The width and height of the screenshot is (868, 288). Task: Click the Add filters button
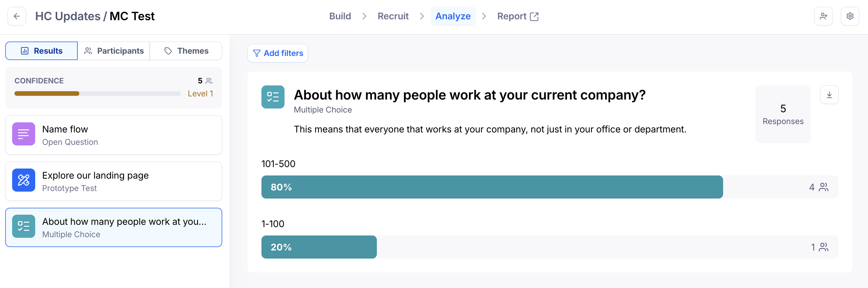(278, 53)
